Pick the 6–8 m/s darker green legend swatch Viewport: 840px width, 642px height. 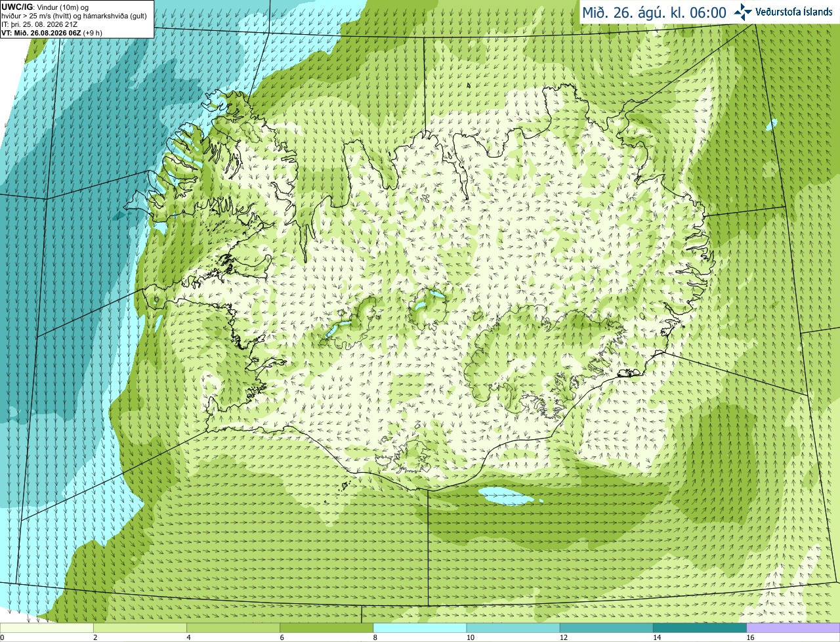tap(327, 628)
